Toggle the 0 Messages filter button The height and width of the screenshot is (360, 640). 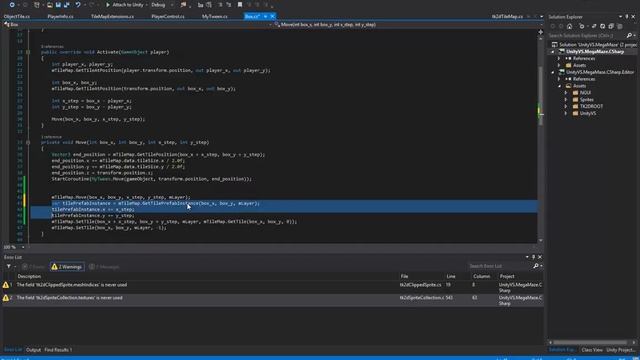pos(104,267)
